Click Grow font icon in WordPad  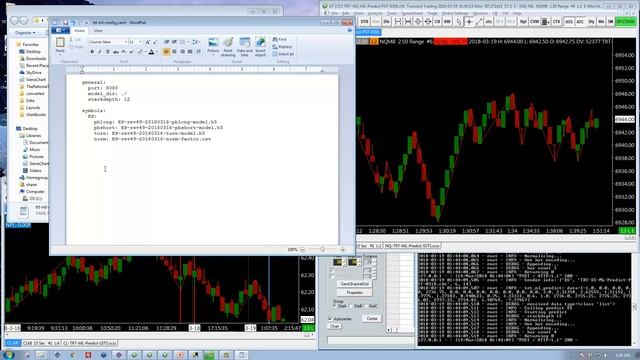tap(148, 42)
